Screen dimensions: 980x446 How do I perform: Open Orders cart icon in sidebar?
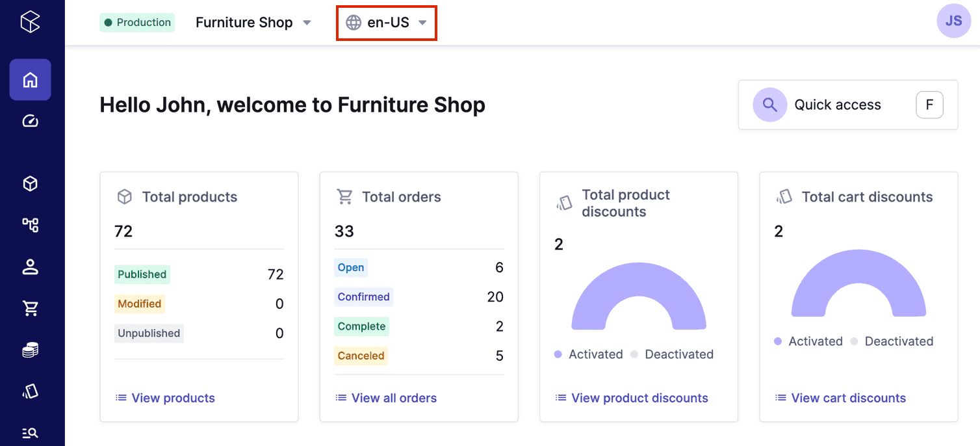(x=30, y=308)
